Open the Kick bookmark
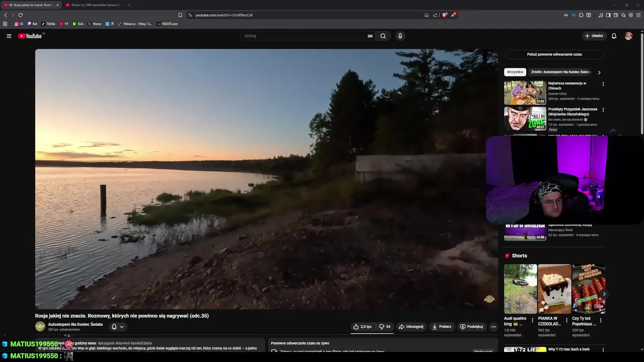Viewport: 644px width, 362px height. 78,24
